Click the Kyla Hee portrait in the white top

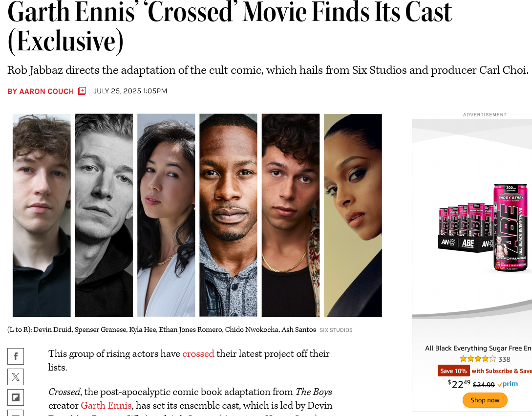coord(166,215)
